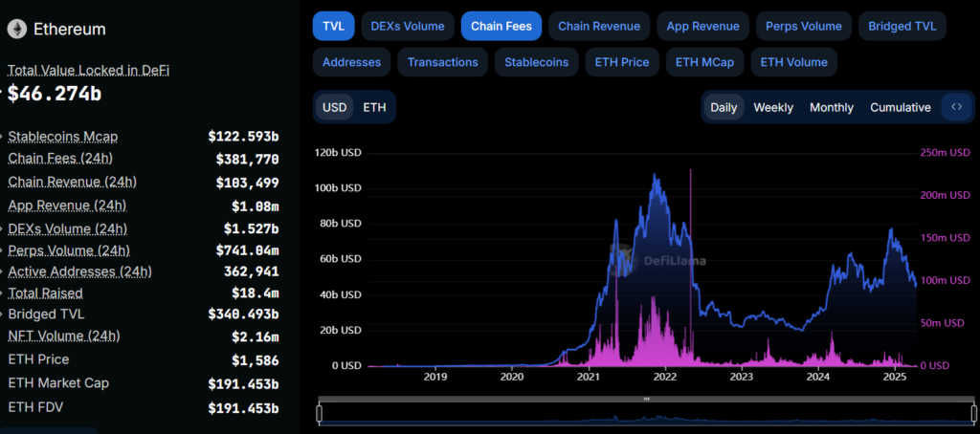Switch denomination to USD
Viewport: 980px width, 434px height.
(x=334, y=107)
